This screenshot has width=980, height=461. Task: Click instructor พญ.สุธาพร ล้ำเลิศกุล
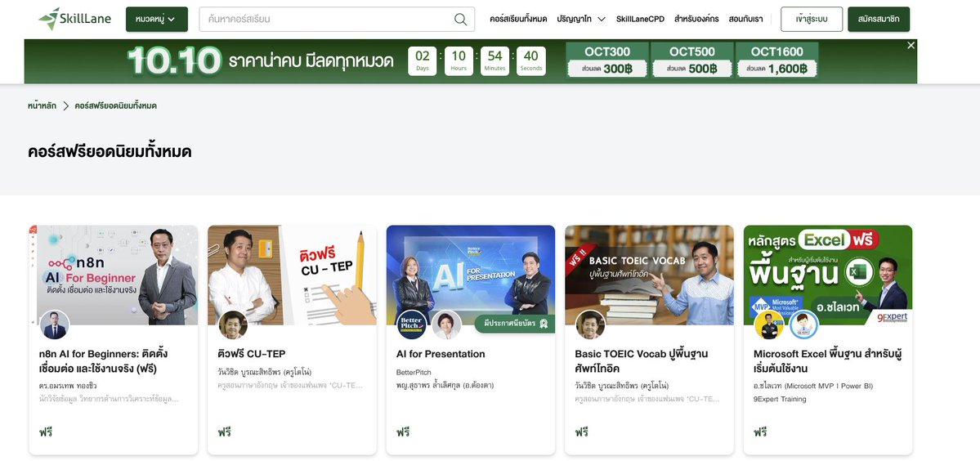[x=445, y=386]
